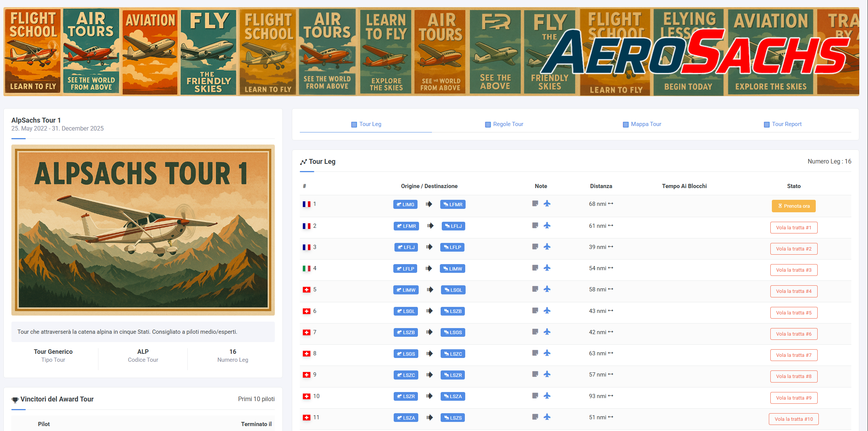
Task: Click the sticky note icon for leg 1
Action: (x=535, y=204)
